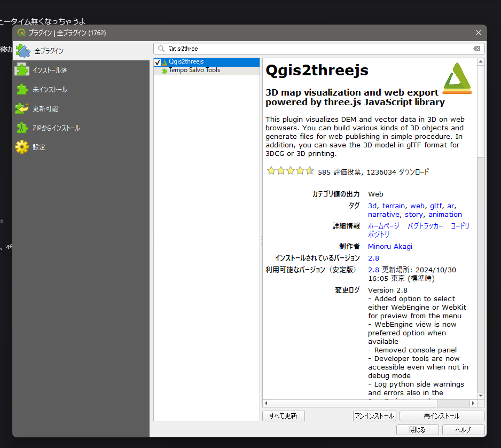Select Qgis2threejs in plugin list
Screen dimensions: 501x448
(x=206, y=62)
